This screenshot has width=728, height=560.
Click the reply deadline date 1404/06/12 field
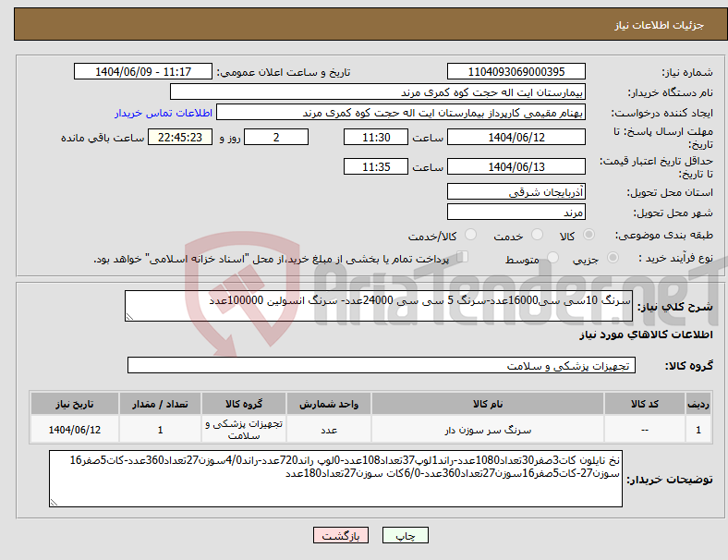pyautogui.click(x=516, y=137)
